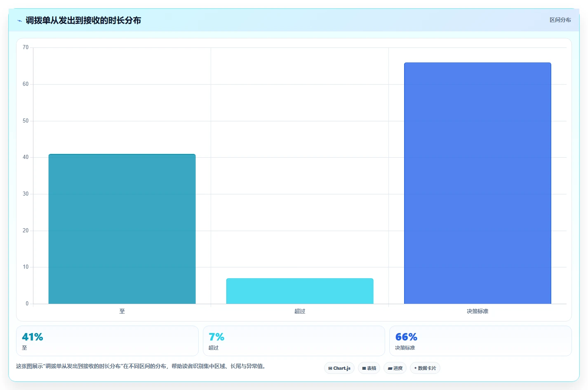
Task: Click the y-axis value 60
Action: pos(26,84)
